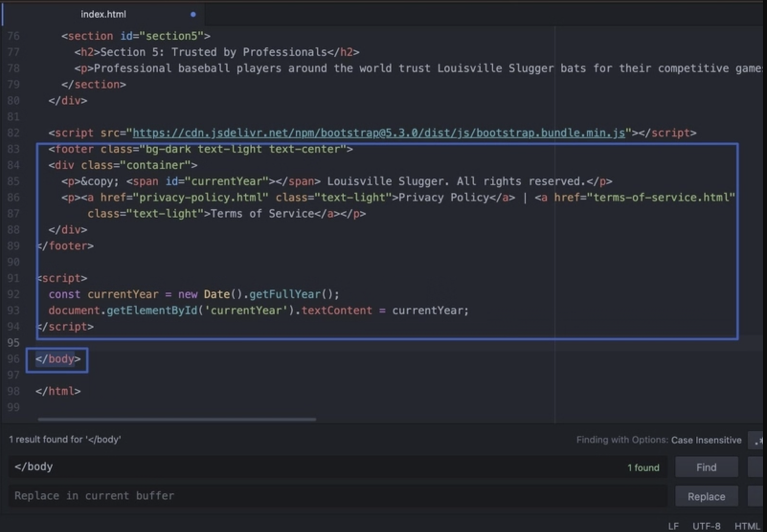The image size is (767, 532).
Task: Click the Find button
Action: [x=706, y=467]
